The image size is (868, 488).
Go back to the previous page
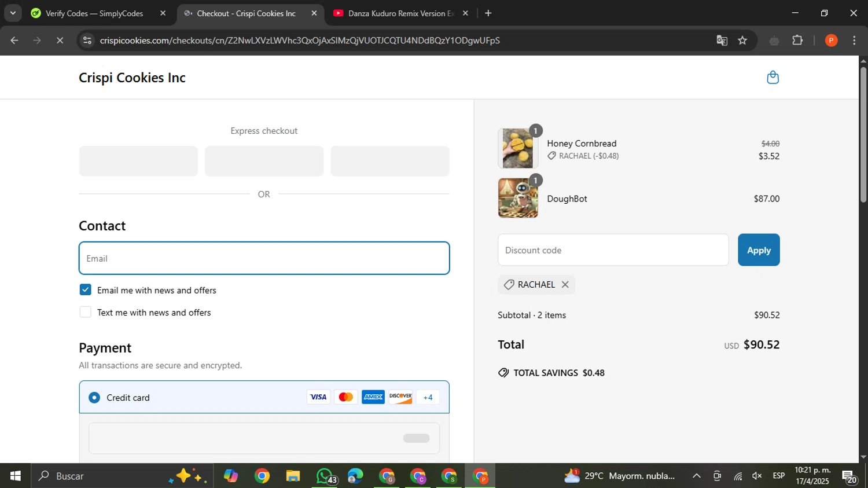pyautogui.click(x=14, y=41)
